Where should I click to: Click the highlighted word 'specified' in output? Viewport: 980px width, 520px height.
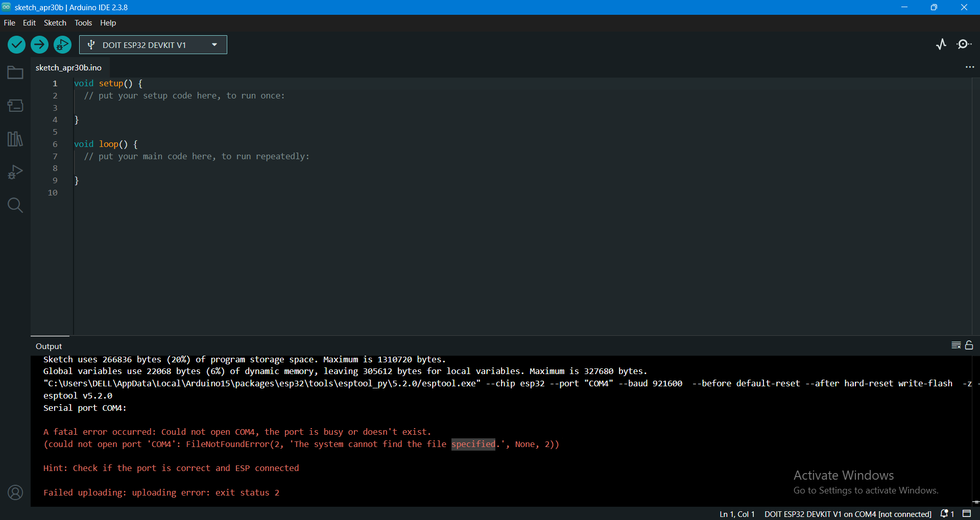[x=473, y=444]
